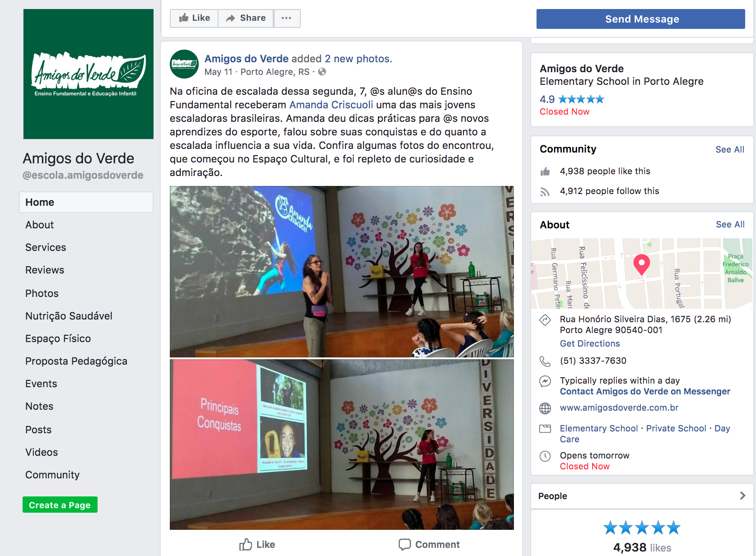Open www.amigosdoverde.com.br link
The width and height of the screenshot is (756, 556).
pos(619,408)
